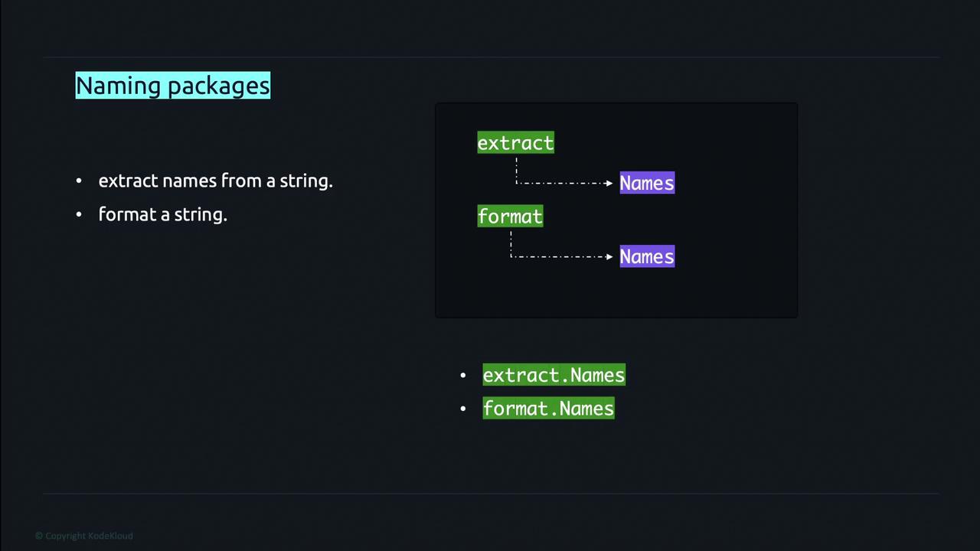The height and width of the screenshot is (551, 980).
Task: Select the highlighted "extract.Names" text
Action: [x=554, y=375]
